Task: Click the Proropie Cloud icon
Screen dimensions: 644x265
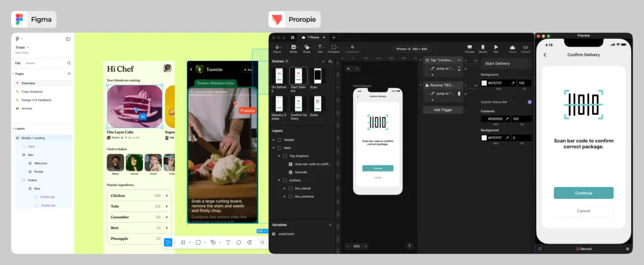Action: coord(513,49)
